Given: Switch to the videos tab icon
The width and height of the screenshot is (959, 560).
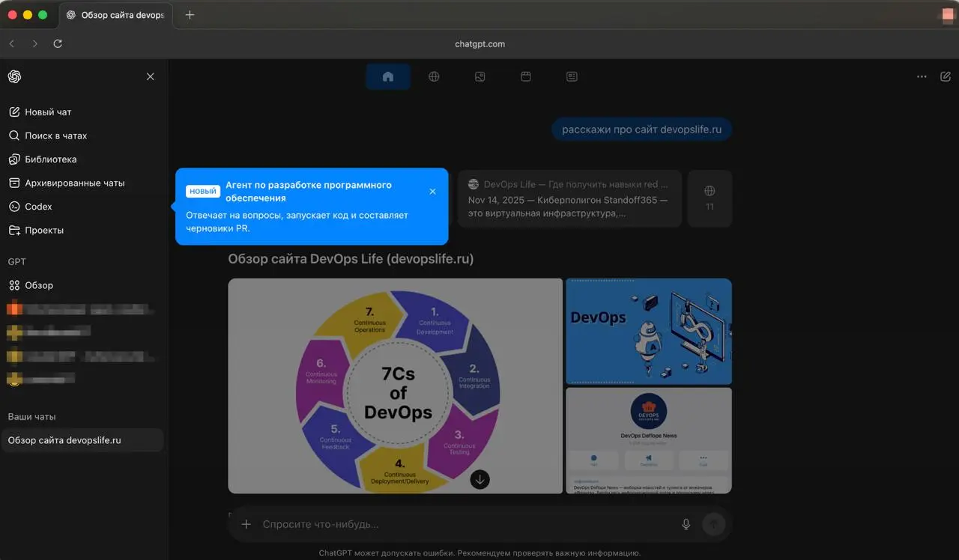Looking at the screenshot, I should pos(526,76).
